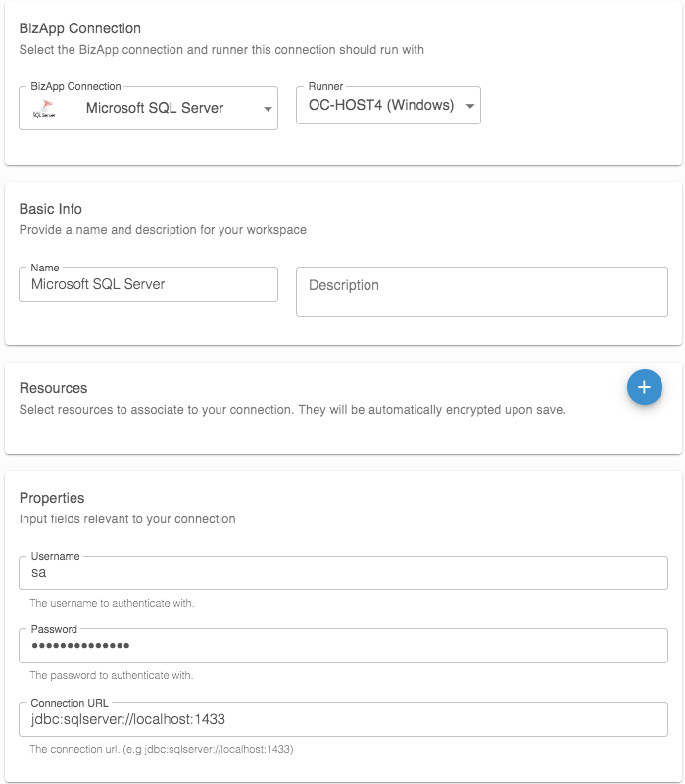Select the OC-HOST4 (Windows) runner value
The image size is (685, 784).
click(x=381, y=106)
